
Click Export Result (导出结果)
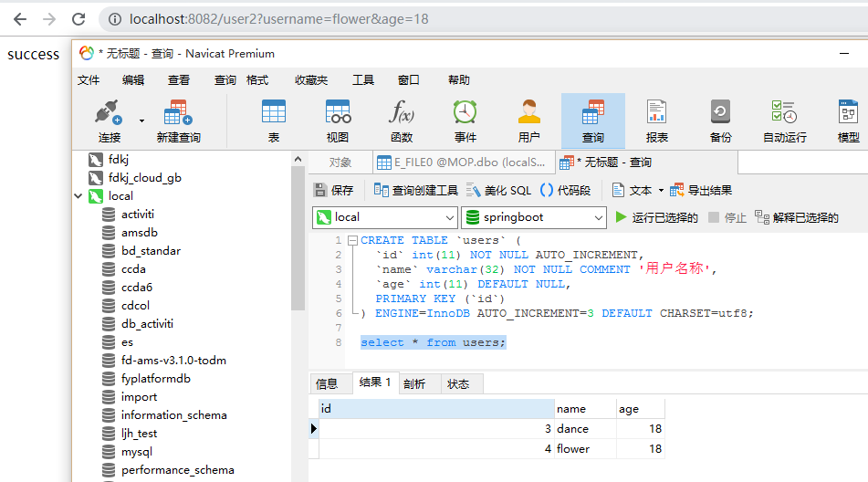pos(701,191)
